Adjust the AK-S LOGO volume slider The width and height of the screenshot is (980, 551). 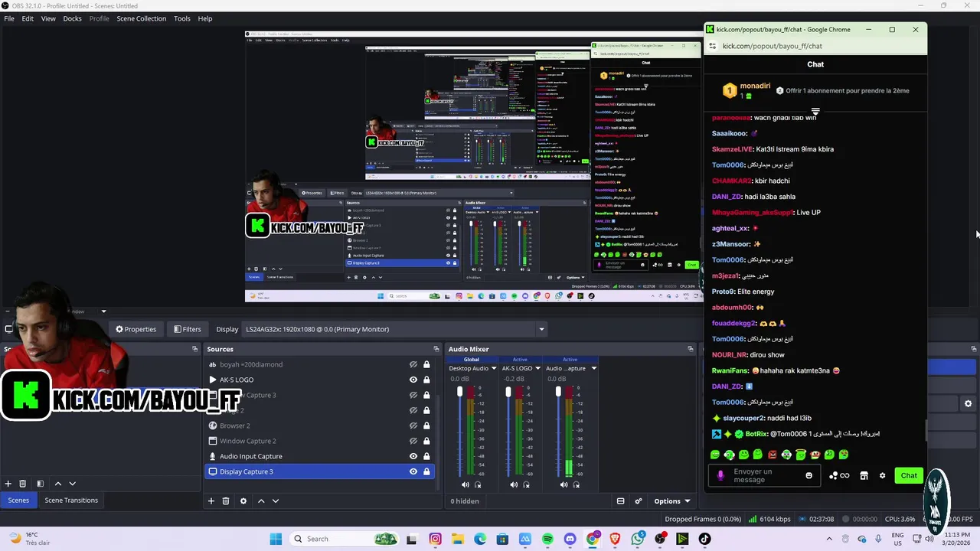click(x=508, y=393)
